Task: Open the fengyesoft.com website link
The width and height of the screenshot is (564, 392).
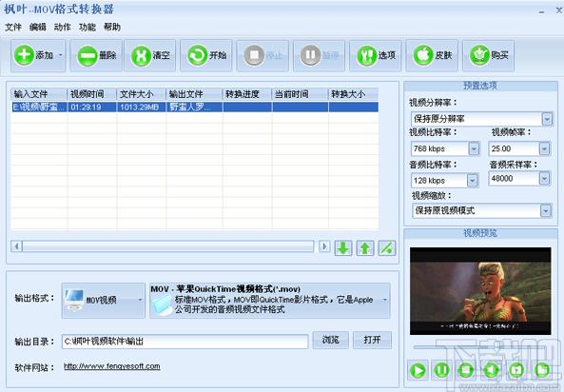Action: (x=112, y=366)
